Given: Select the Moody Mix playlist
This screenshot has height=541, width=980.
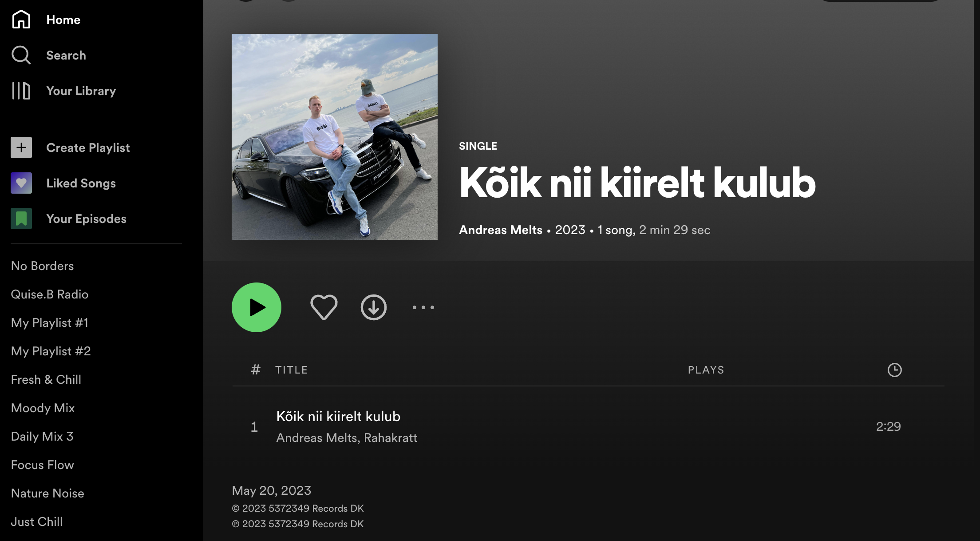Looking at the screenshot, I should [43, 408].
